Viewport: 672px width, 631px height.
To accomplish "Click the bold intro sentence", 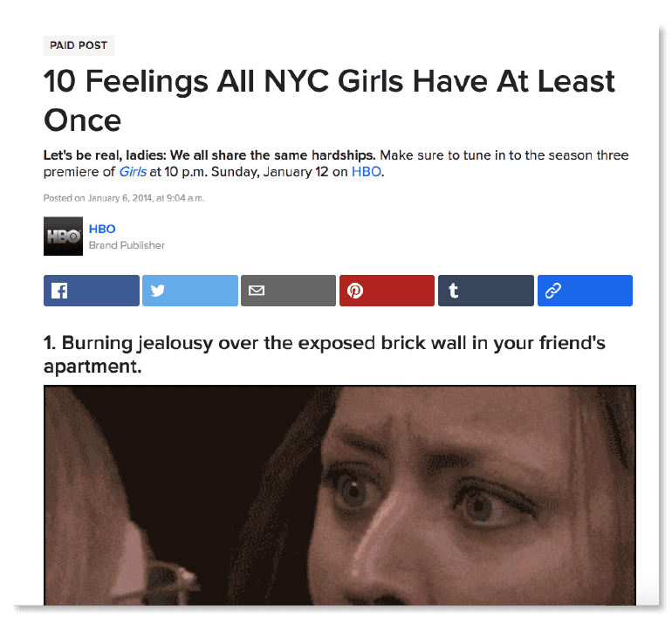I will (x=209, y=154).
